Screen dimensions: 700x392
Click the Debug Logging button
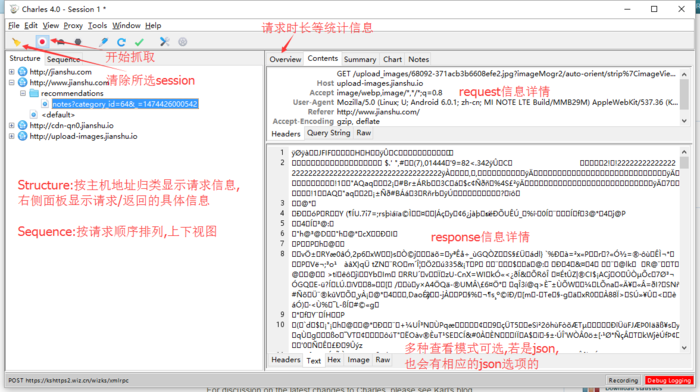coord(669,380)
